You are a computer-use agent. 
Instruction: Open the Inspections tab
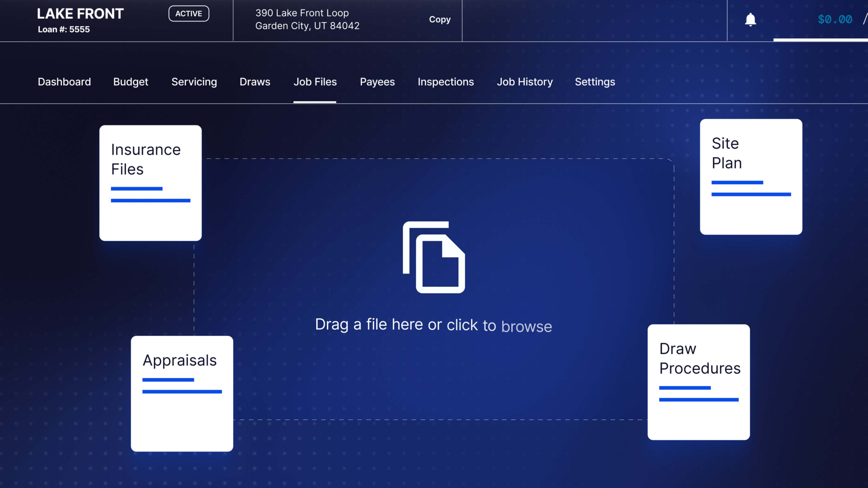(x=446, y=82)
